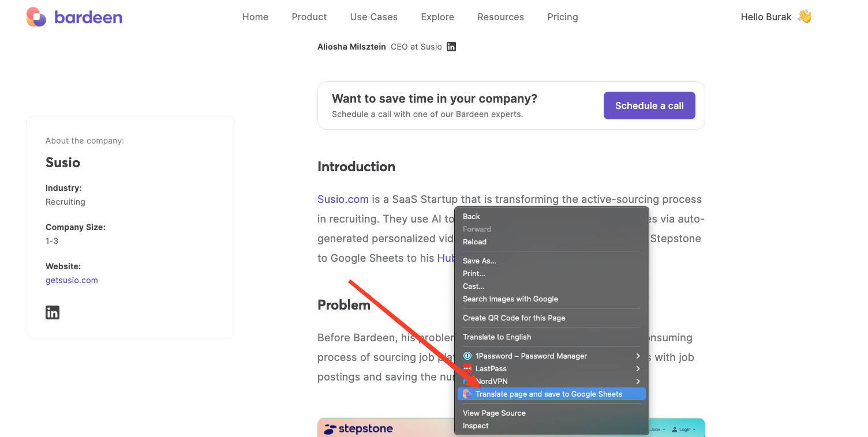The width and height of the screenshot is (868, 437).
Task: Choose Create QR Code for this Page
Action: click(552, 318)
